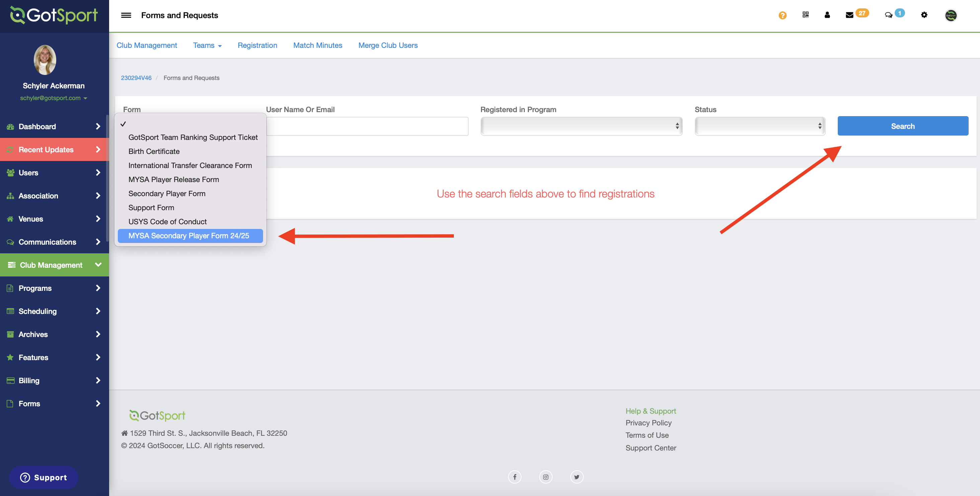Open the Support Center footer link

(x=651, y=448)
